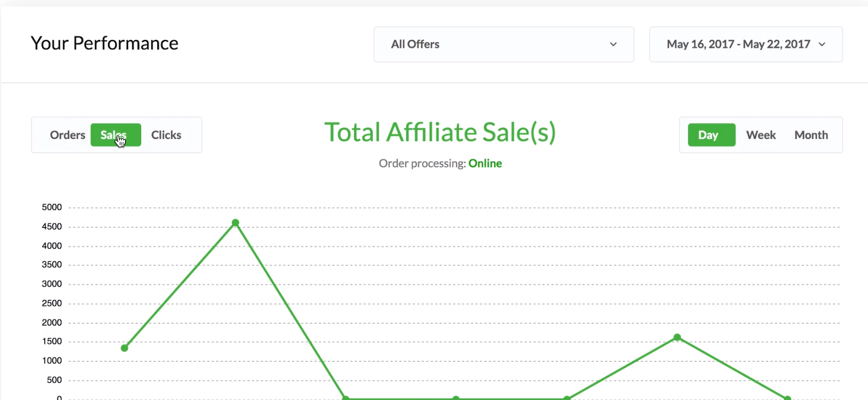
Task: Click the green Online status text
Action: coord(485,163)
